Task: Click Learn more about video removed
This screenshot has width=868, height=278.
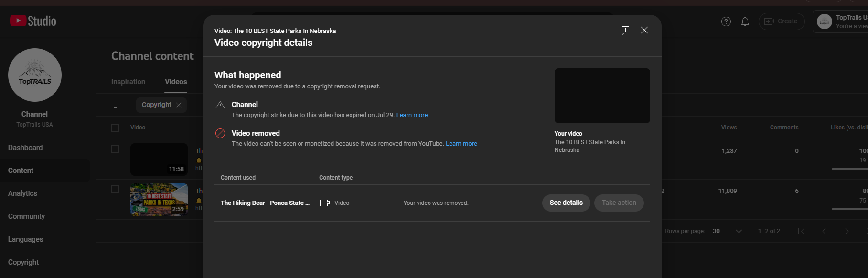Action: 461,144
